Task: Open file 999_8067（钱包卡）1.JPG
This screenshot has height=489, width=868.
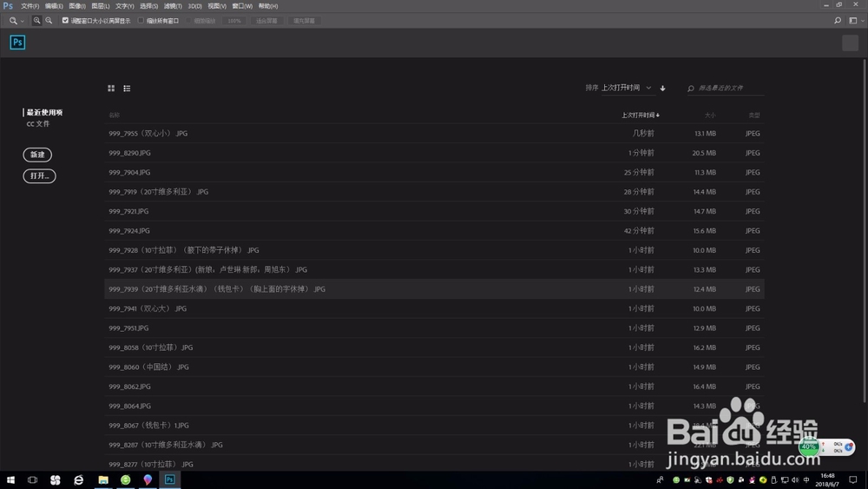Action: (434, 426)
